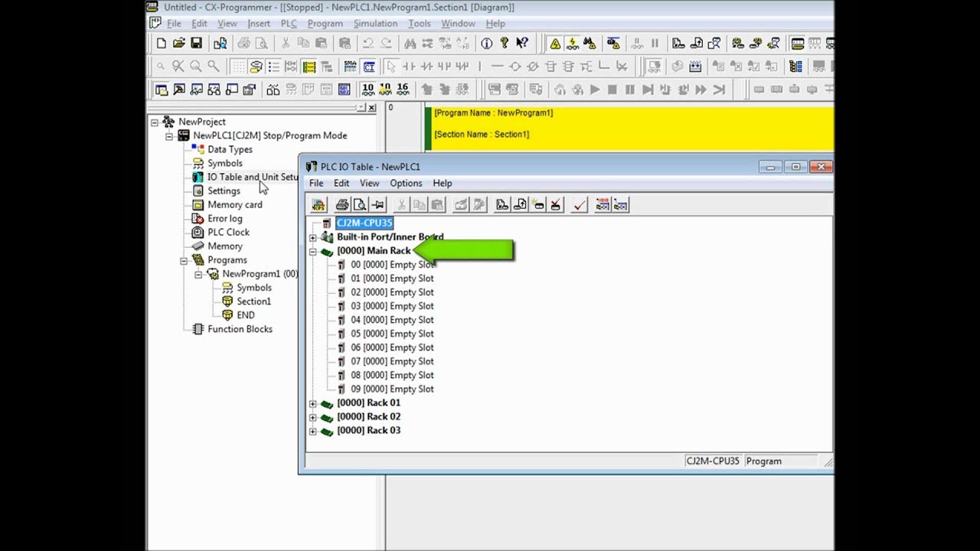
Task: Click the Print Preview icon in PLC IO Table toolbar
Action: [x=360, y=204]
